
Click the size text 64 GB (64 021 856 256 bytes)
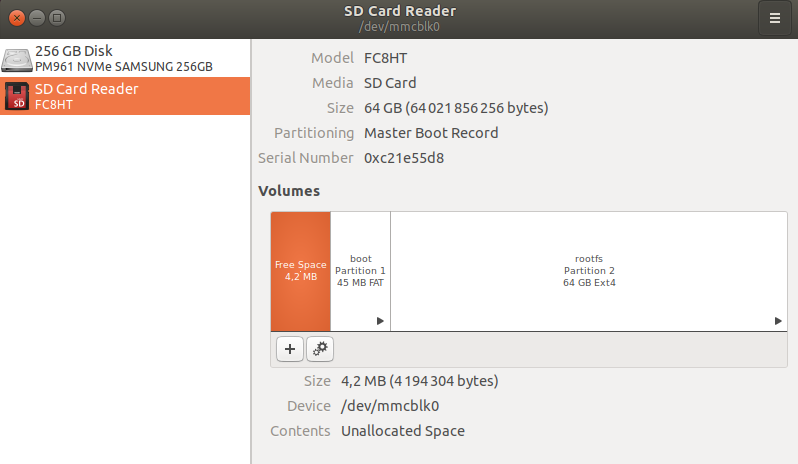[456, 108]
